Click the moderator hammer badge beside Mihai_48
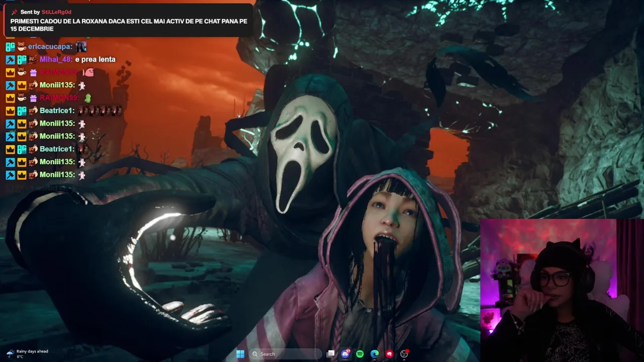 [10, 59]
